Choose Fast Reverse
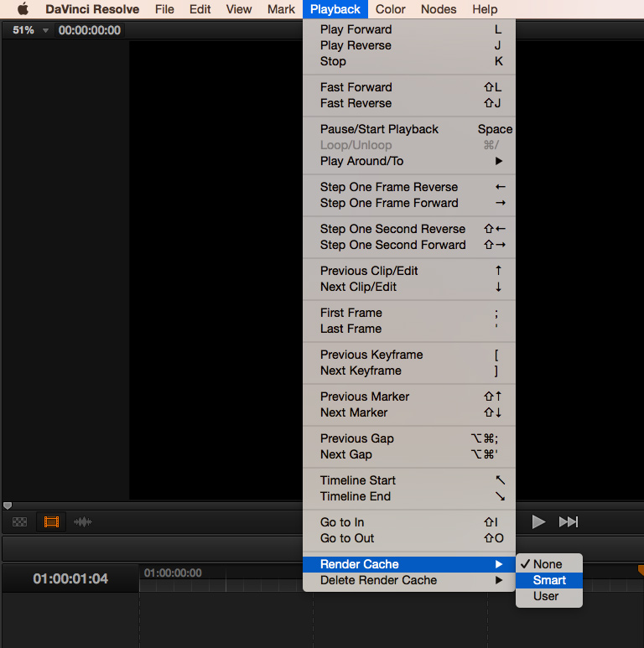 coord(409,103)
